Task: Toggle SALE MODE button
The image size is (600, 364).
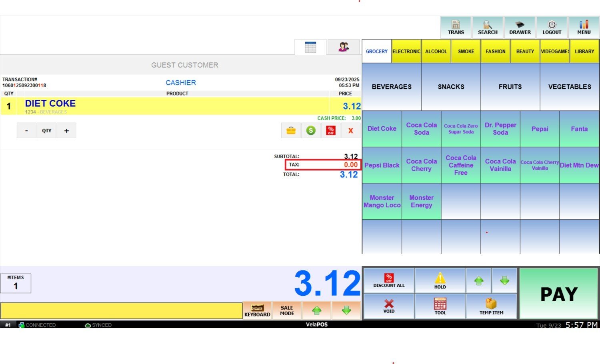Action: (x=287, y=310)
